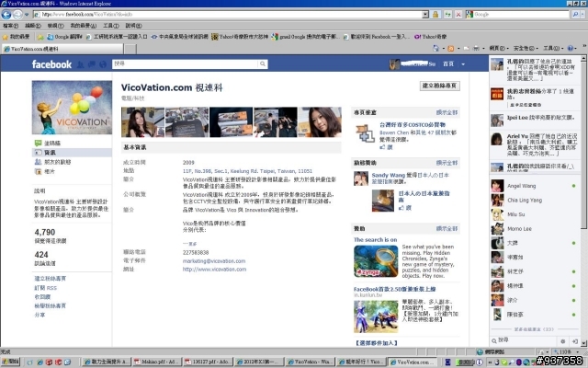Click the Home page icon in command bar

435,49
